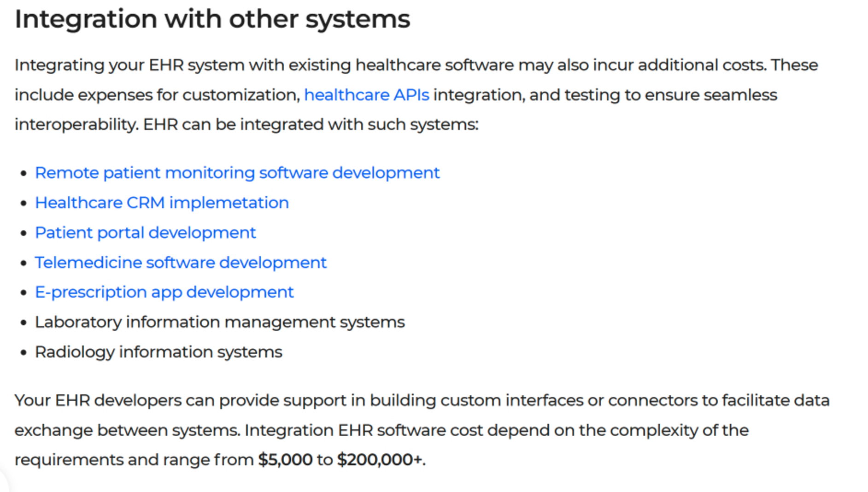Click bullet beside Radiology information systems
This screenshot has height=492, width=868.
[x=24, y=353]
